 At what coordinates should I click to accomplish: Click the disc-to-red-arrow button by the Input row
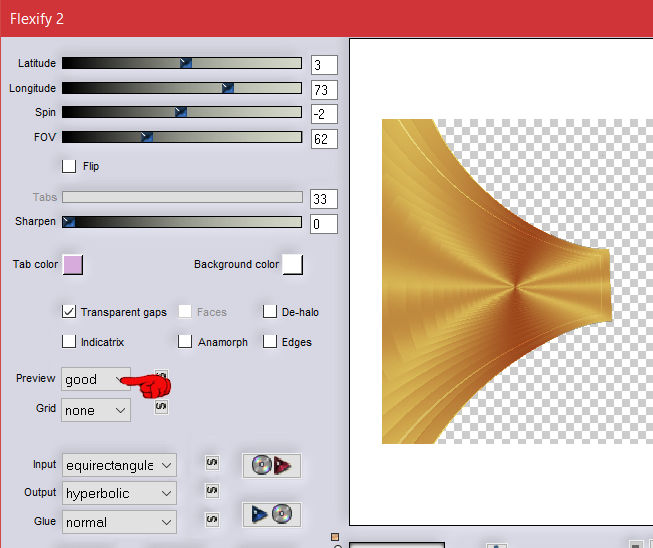(x=272, y=465)
